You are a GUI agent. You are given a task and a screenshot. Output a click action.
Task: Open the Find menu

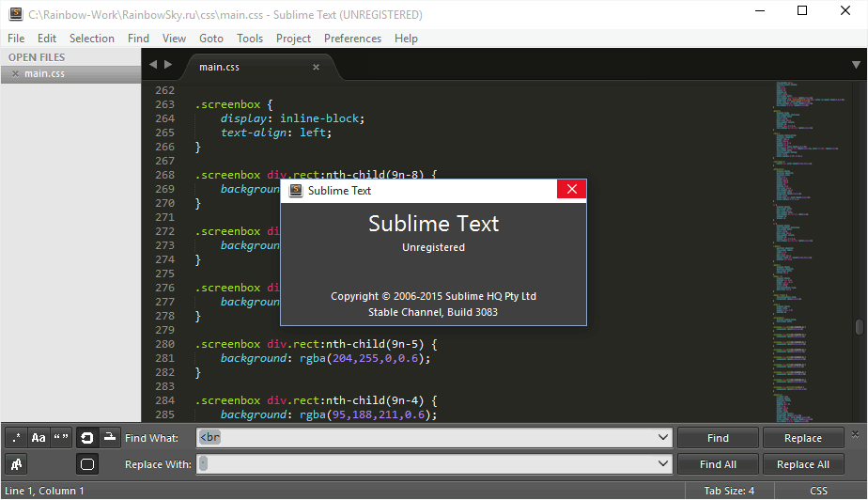138,39
